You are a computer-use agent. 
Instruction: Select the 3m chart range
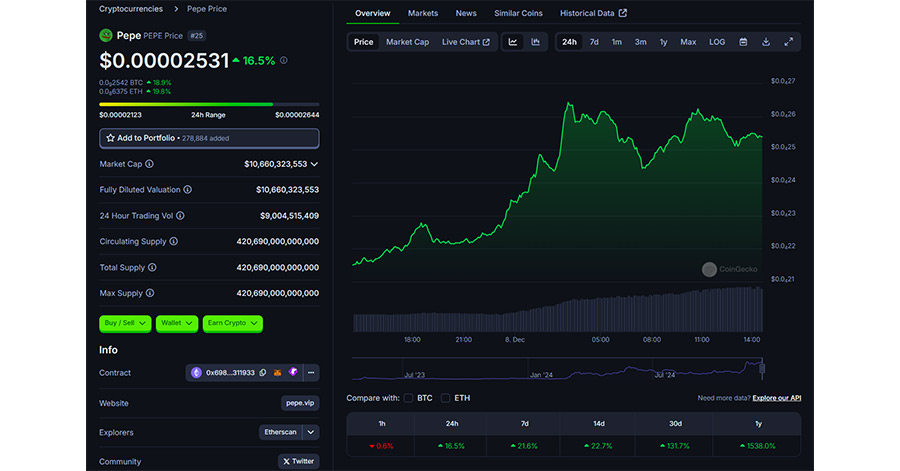[641, 42]
